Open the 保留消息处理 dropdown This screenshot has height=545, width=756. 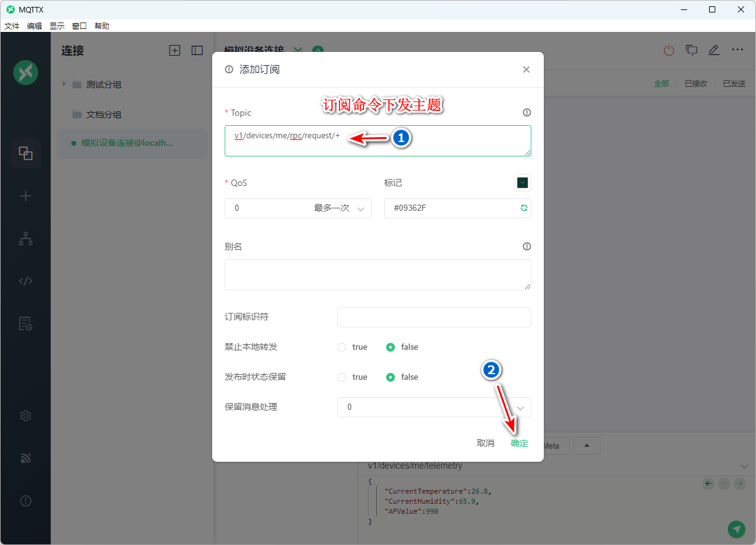[x=434, y=407]
